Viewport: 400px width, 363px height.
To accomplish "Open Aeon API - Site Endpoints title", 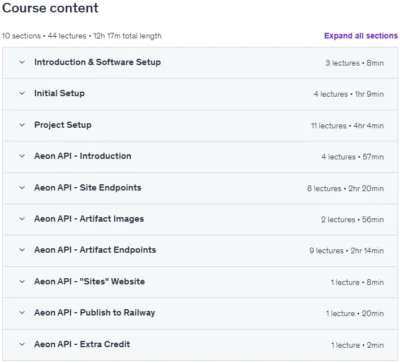I will pos(88,188).
